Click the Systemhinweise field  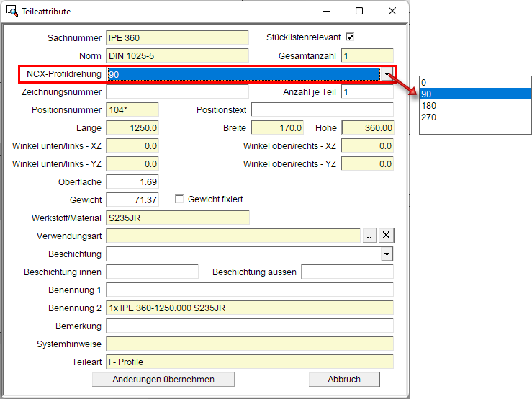[250, 344]
